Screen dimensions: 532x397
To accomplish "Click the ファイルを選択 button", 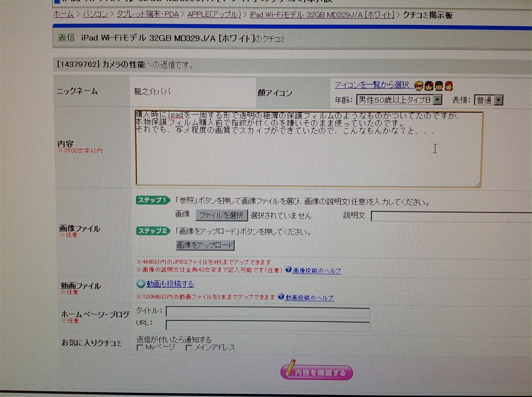I will pos(221,215).
